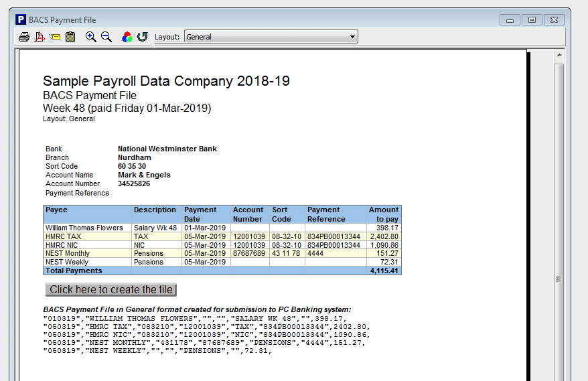Click the Print icon in toolbar
This screenshot has height=381, width=588.
coord(24,37)
